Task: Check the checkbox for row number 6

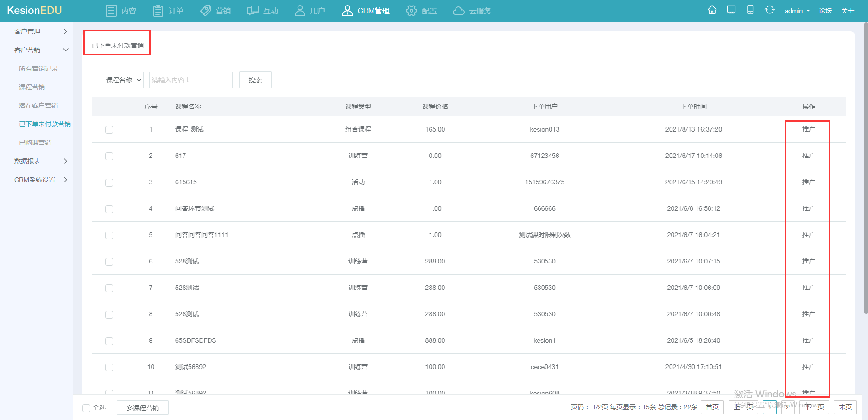Action: pyautogui.click(x=109, y=262)
